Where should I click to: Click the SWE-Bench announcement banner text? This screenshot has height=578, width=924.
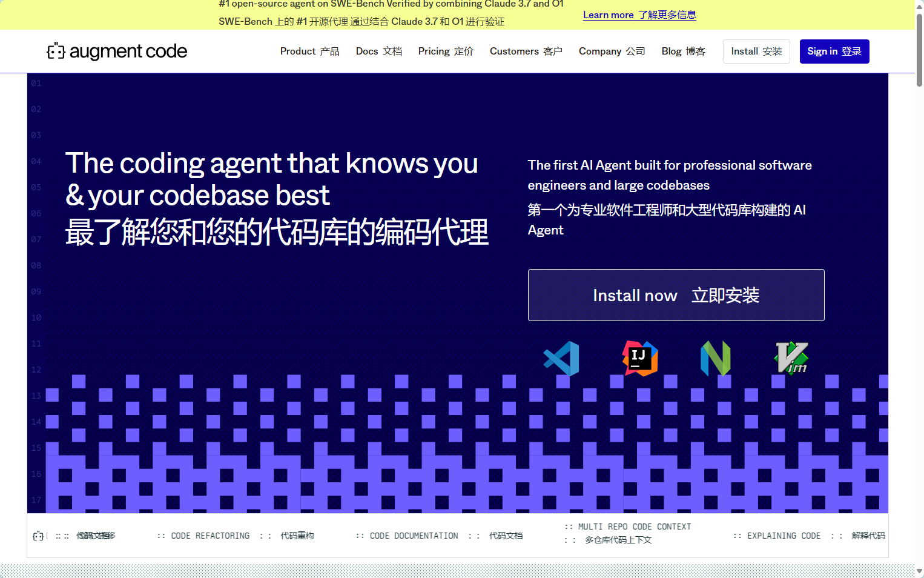(x=391, y=13)
